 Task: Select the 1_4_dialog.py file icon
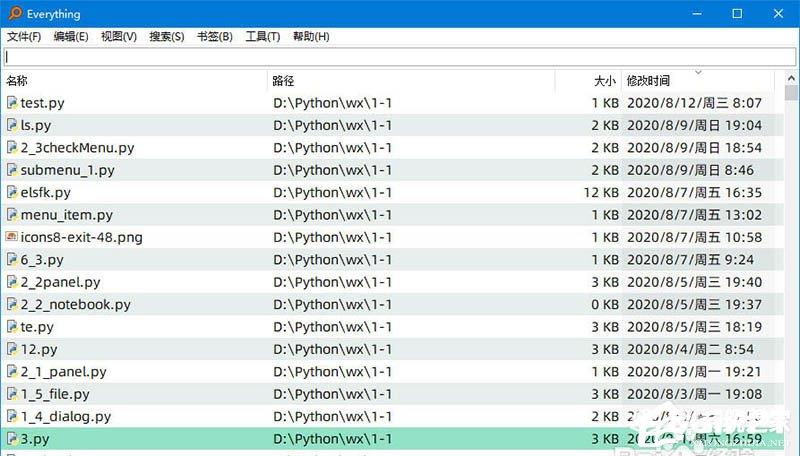click(x=12, y=416)
